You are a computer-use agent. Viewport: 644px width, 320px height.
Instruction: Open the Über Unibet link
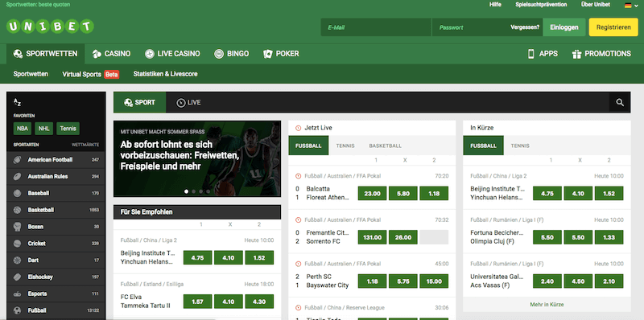coord(596,5)
